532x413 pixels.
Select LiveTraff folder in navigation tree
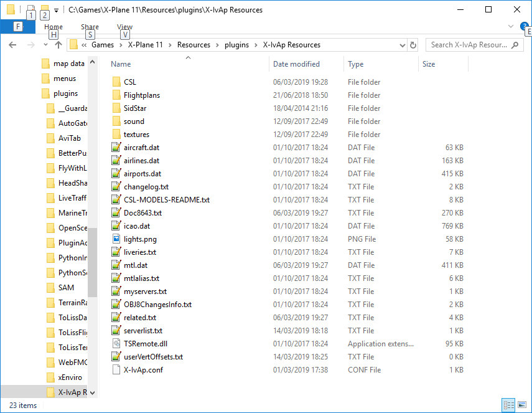tap(72, 198)
